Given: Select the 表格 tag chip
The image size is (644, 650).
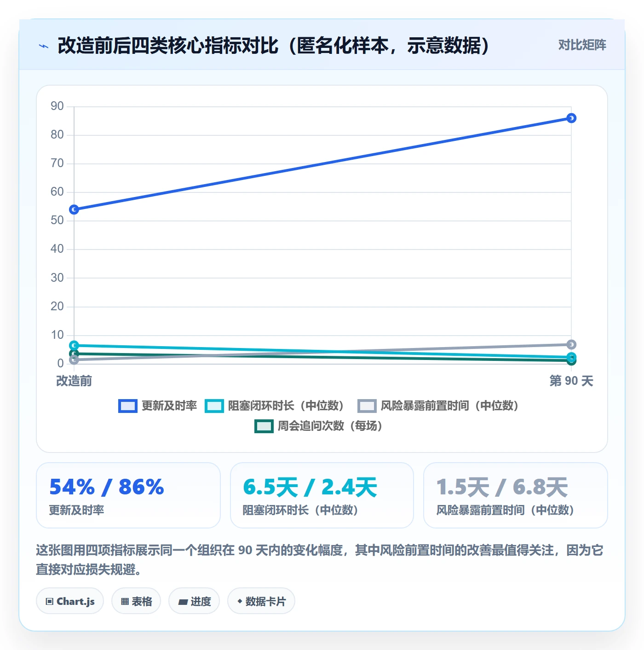Looking at the screenshot, I should [x=136, y=601].
